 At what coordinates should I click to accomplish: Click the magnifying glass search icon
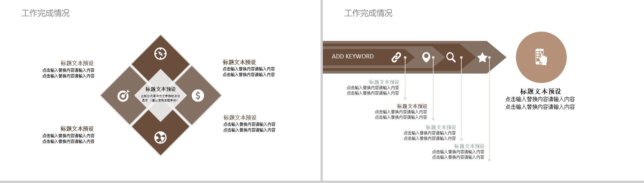pyautogui.click(x=451, y=57)
